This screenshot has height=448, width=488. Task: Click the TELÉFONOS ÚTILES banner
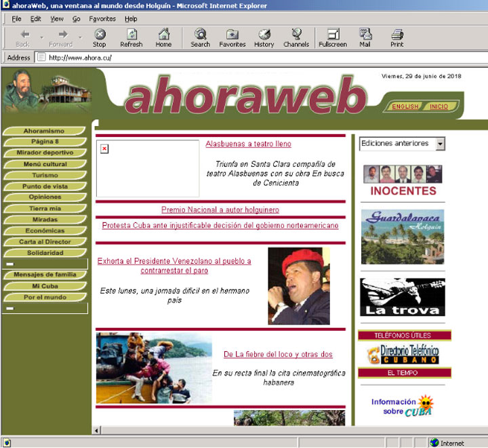(404, 335)
